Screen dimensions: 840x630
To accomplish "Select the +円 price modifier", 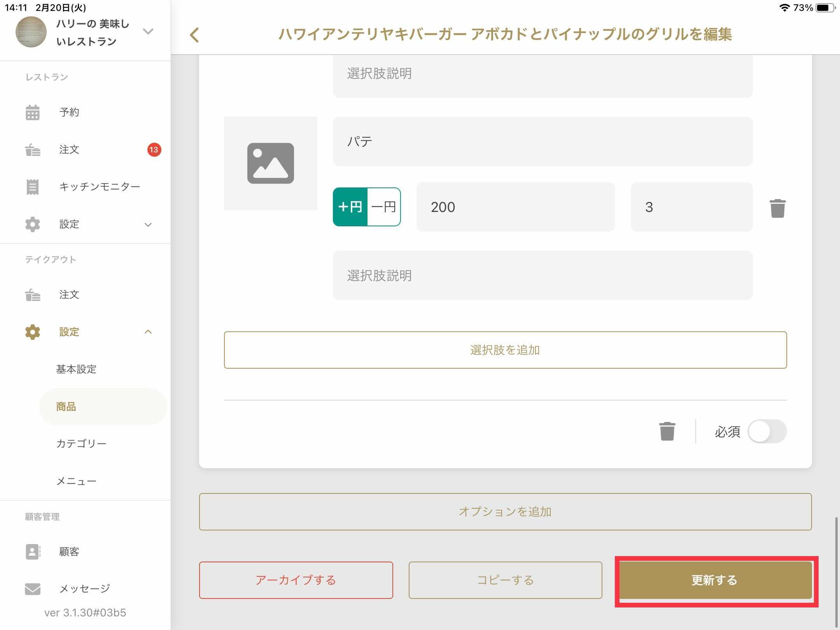I will (x=350, y=207).
